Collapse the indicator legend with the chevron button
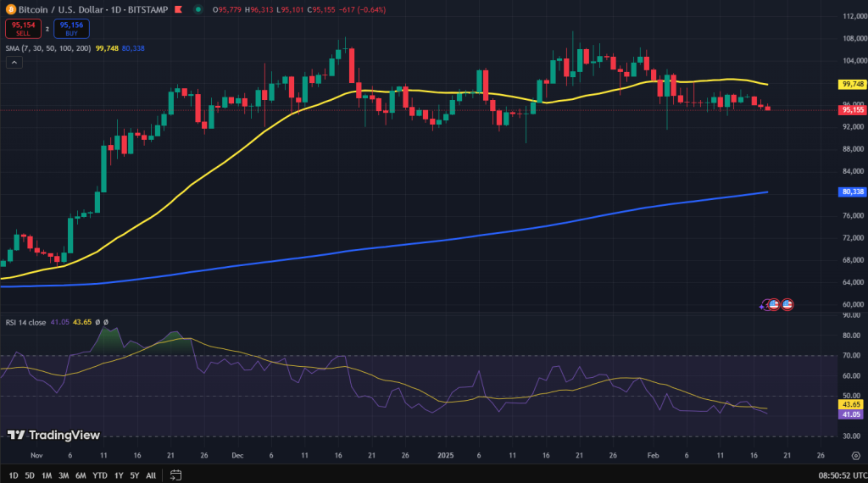 click(x=14, y=63)
